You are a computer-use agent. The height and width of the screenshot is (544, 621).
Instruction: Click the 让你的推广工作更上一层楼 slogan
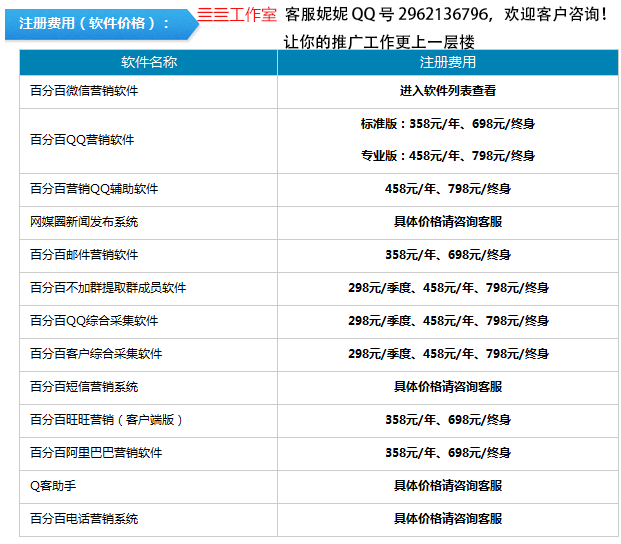[379, 42]
